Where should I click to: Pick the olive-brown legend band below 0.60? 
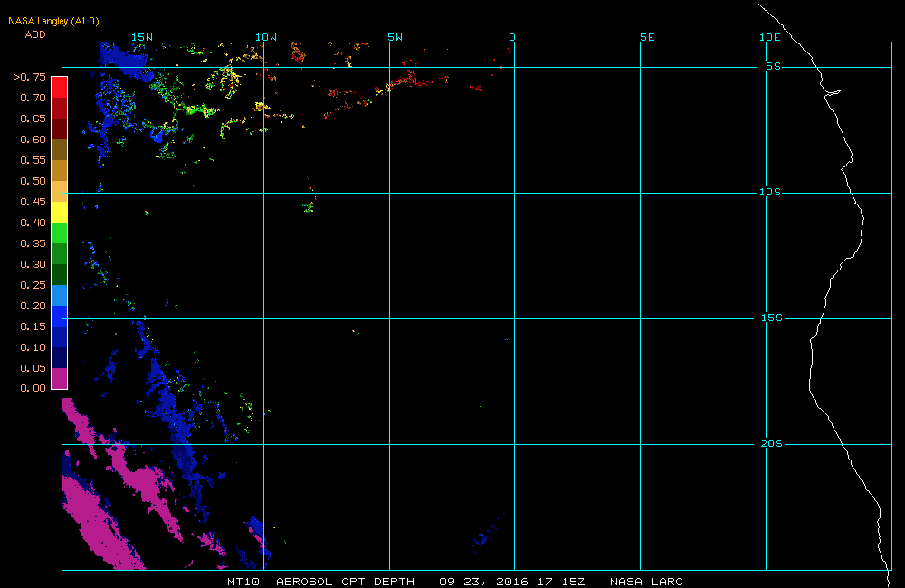(60, 149)
